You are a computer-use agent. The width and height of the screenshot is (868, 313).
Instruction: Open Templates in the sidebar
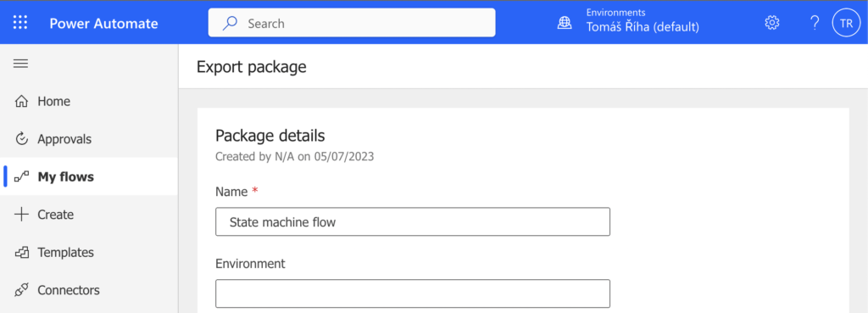pos(88,252)
